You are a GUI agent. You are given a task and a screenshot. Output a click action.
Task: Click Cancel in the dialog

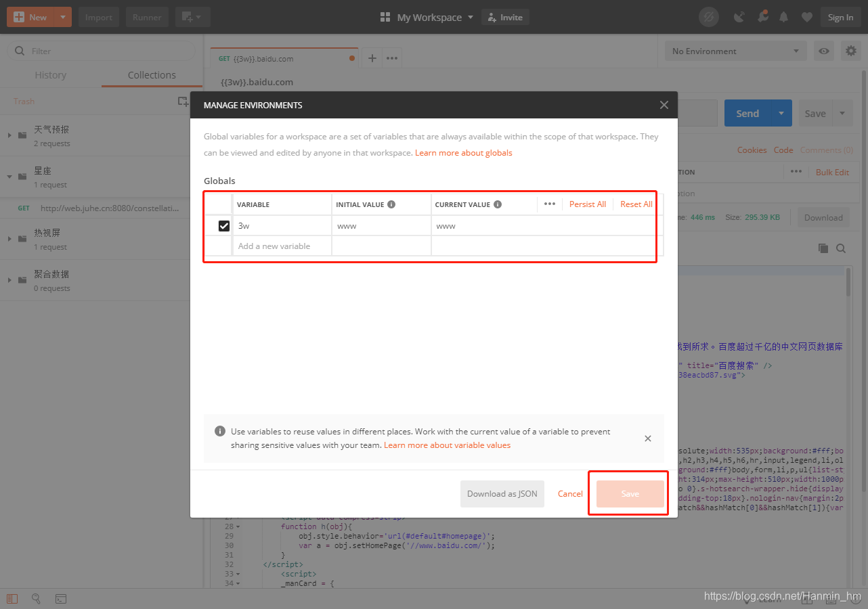coord(570,494)
